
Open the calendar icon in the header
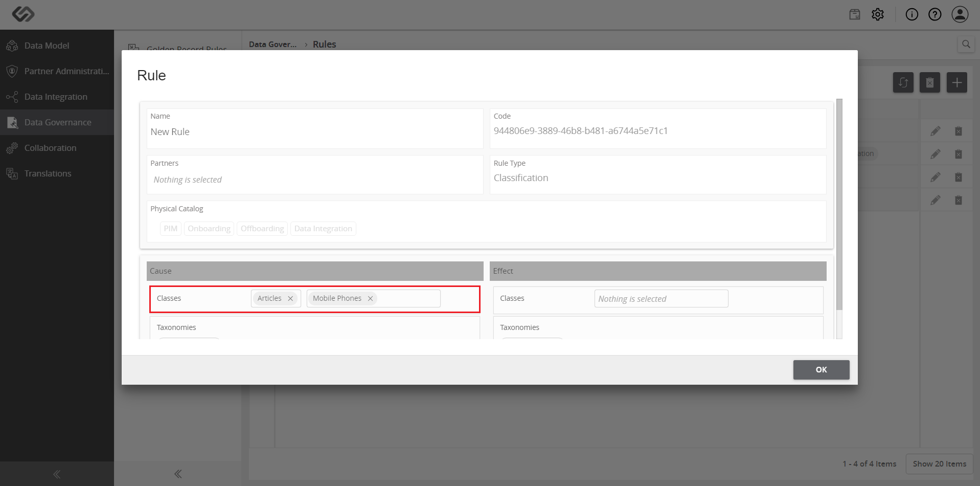(x=855, y=14)
